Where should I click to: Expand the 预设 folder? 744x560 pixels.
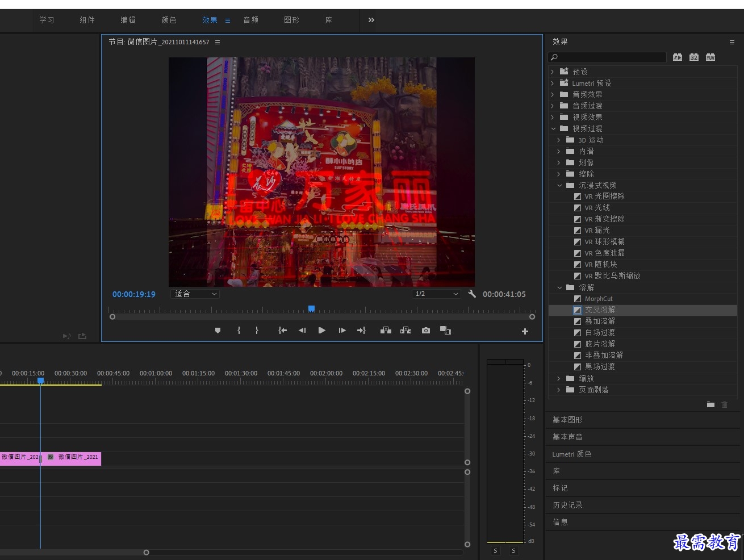tap(553, 72)
